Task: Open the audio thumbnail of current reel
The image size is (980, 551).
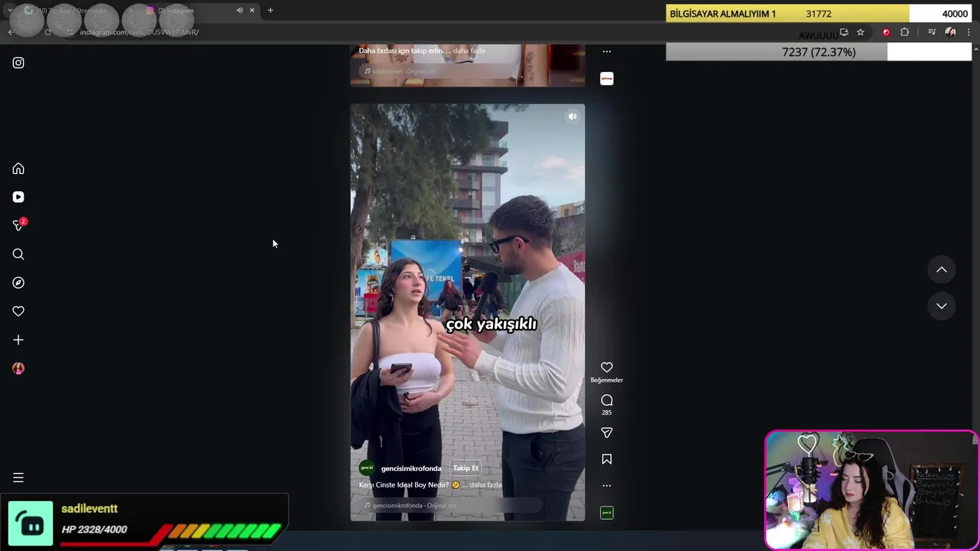Action: coord(606,513)
